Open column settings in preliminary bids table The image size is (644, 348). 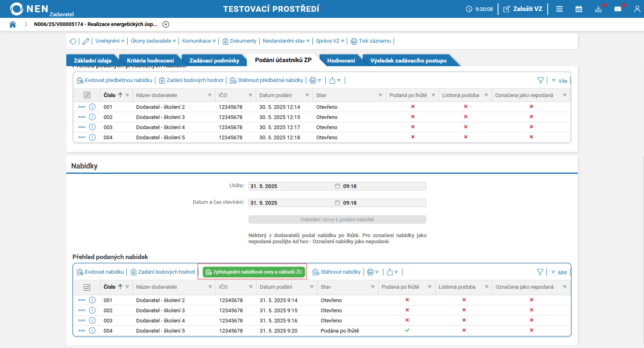(x=87, y=95)
